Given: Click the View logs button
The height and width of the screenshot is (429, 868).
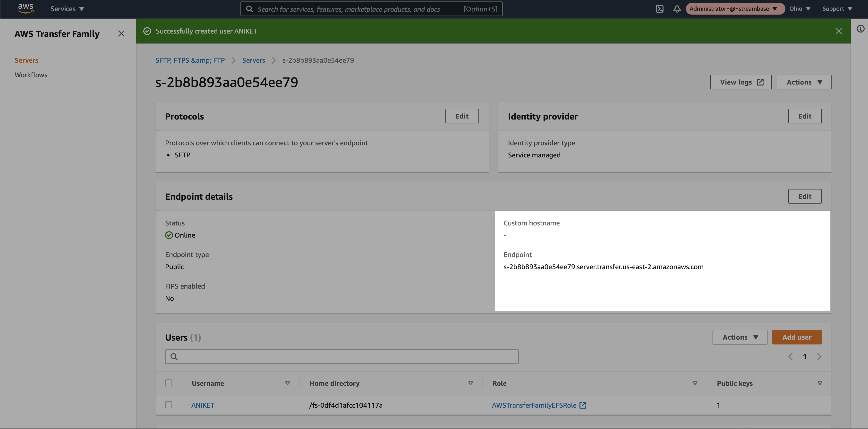Looking at the screenshot, I should coord(741,82).
